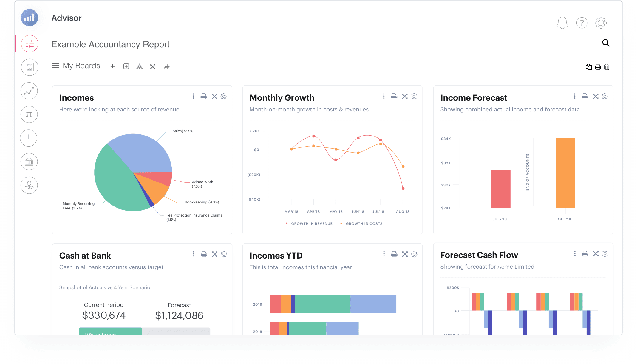Viewport: 637px width, 364px height.
Task: Delete board using trash icon
Action: pyautogui.click(x=607, y=67)
